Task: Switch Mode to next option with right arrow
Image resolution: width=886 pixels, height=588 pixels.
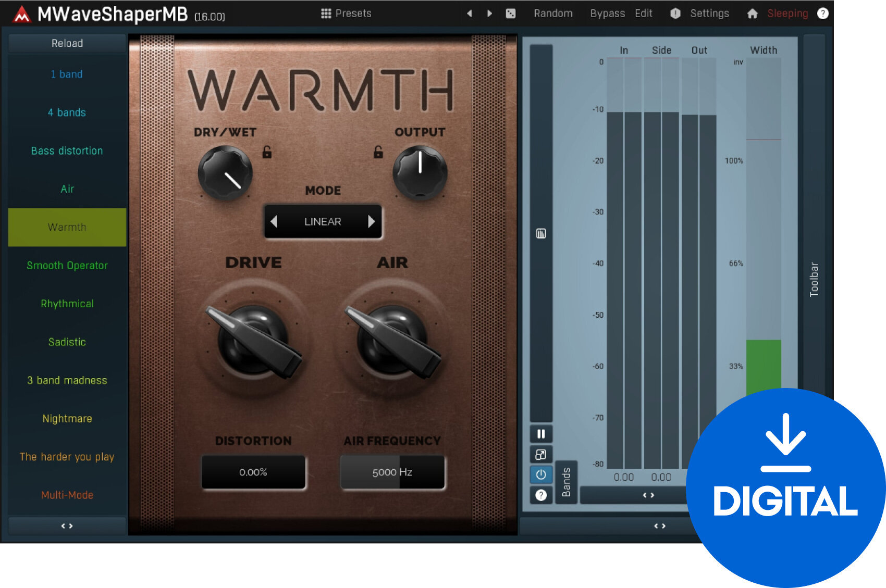Action: coord(371,222)
